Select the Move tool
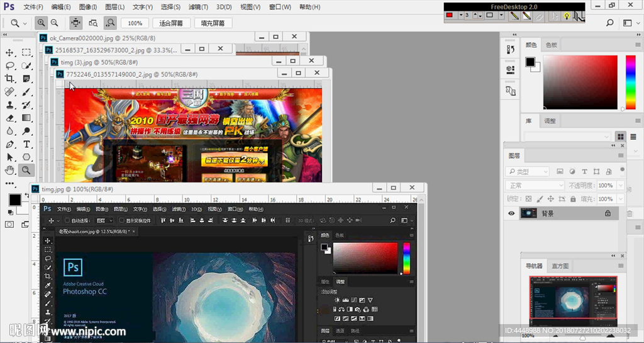This screenshot has height=343, width=644. point(9,53)
